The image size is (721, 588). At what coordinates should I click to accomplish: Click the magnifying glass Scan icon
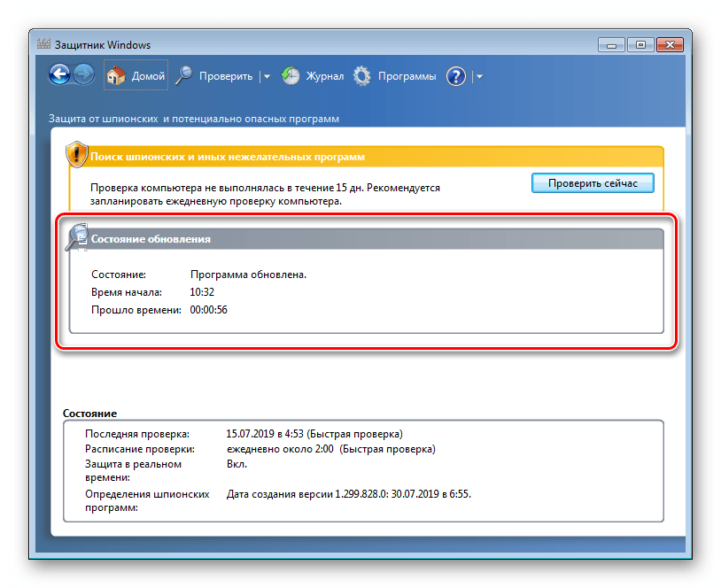coord(184,76)
